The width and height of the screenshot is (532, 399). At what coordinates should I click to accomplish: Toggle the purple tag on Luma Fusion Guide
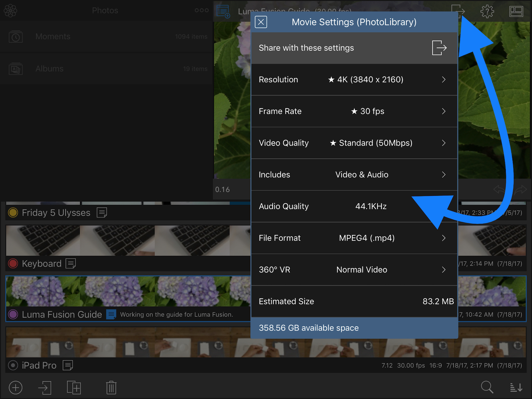pyautogui.click(x=13, y=314)
